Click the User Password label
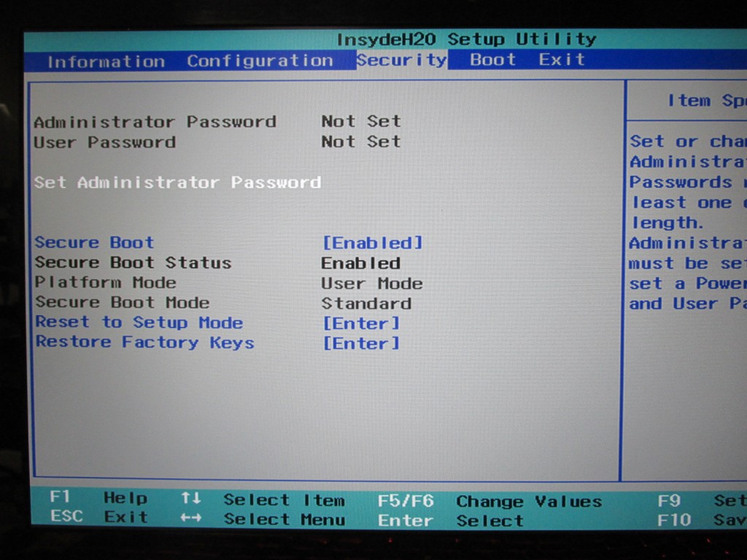Screen dimensions: 747x560 click(105, 142)
